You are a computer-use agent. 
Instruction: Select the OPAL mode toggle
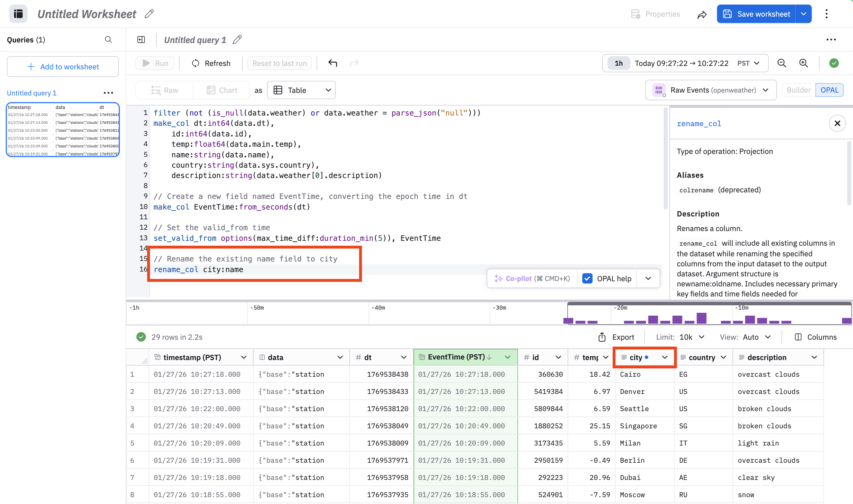(829, 90)
